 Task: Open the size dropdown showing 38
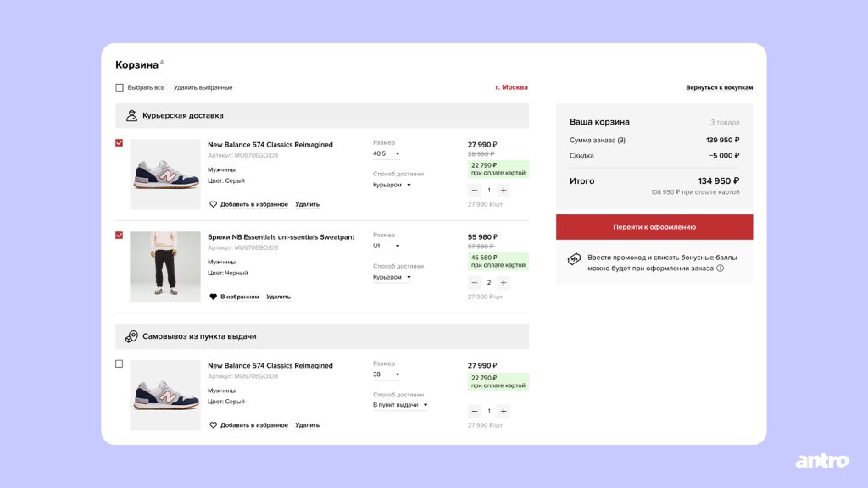coord(387,374)
